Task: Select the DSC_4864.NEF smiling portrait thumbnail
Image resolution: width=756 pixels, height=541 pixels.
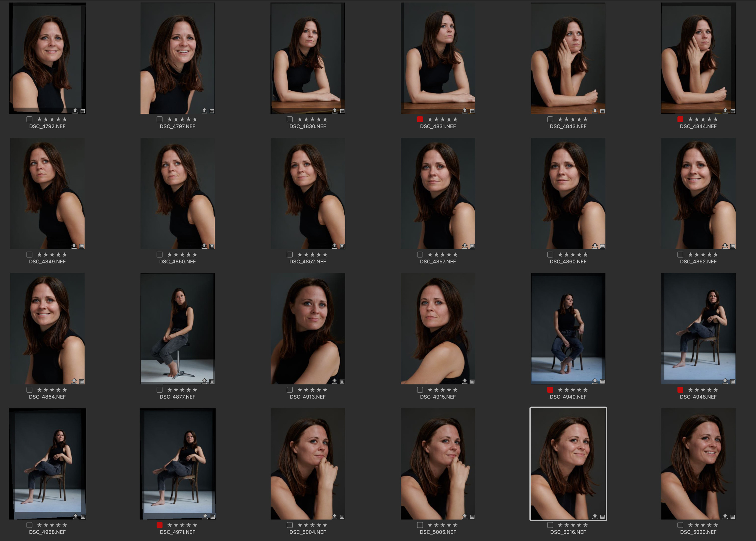Action: click(47, 328)
